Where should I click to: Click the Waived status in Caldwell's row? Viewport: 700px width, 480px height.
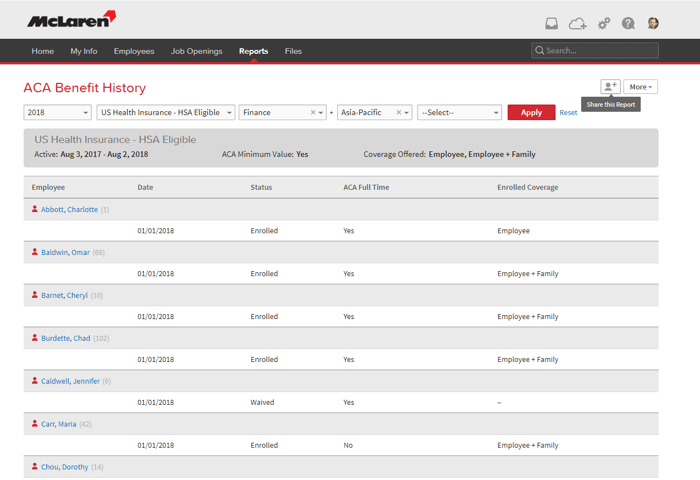pyautogui.click(x=262, y=402)
